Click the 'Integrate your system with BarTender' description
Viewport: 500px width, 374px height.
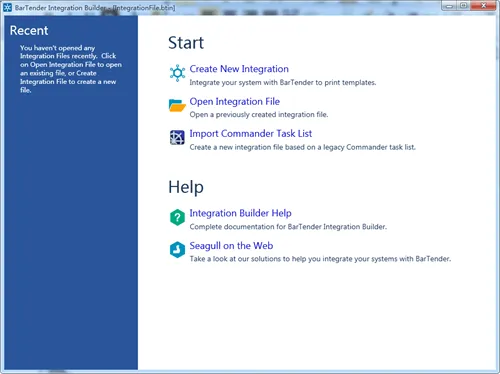tap(283, 82)
